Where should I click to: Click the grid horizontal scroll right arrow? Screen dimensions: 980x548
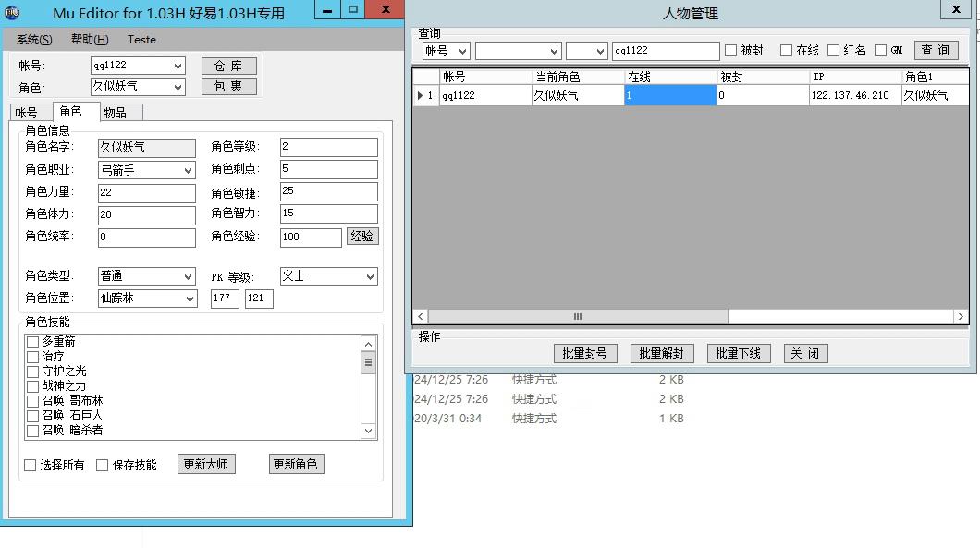tap(961, 317)
